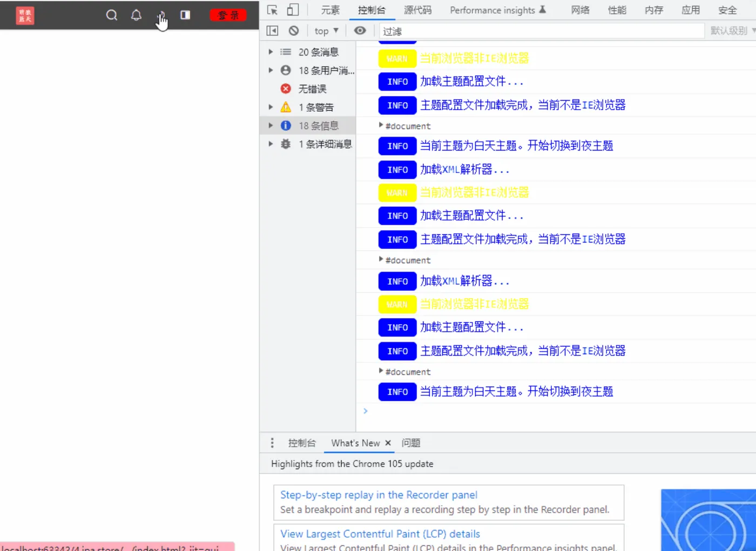Click the last 当前浏览器非IE浏览器 warning text
The height and width of the screenshot is (551, 756).
(x=474, y=304)
